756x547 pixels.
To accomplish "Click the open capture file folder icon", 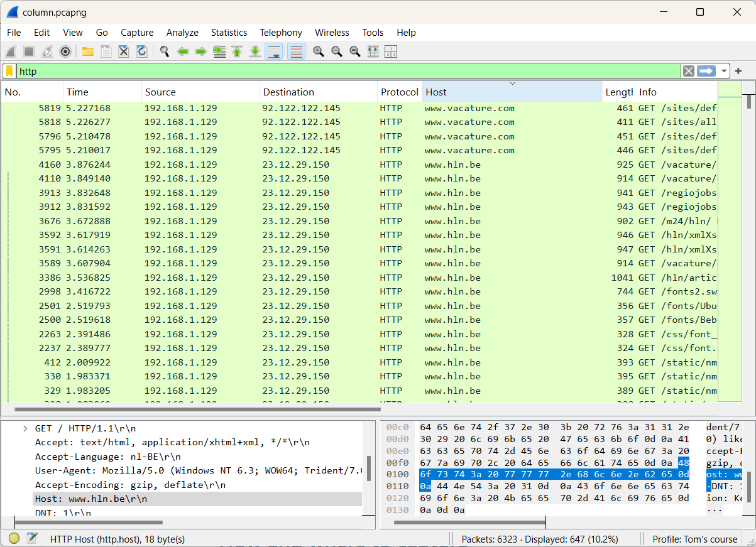I will [x=88, y=51].
